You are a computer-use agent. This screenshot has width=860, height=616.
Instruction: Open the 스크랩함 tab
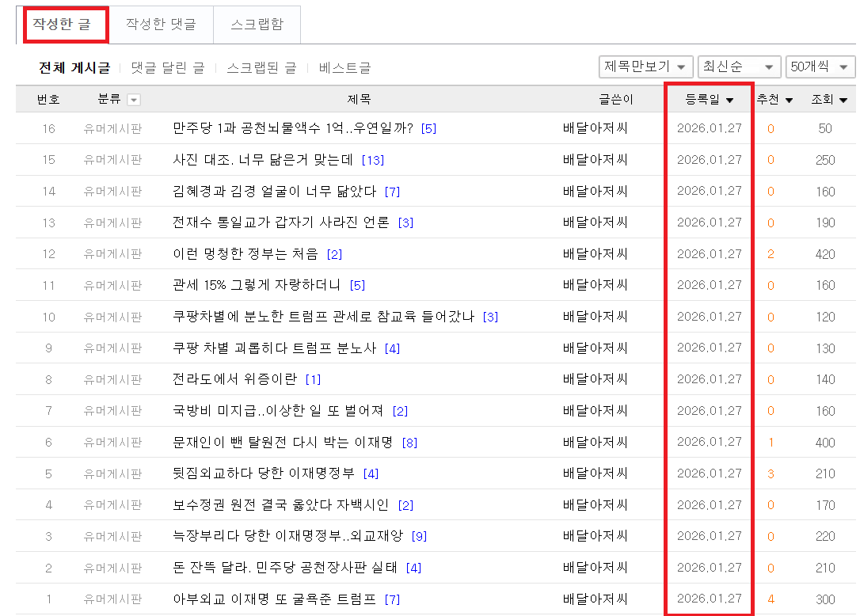pos(257,25)
